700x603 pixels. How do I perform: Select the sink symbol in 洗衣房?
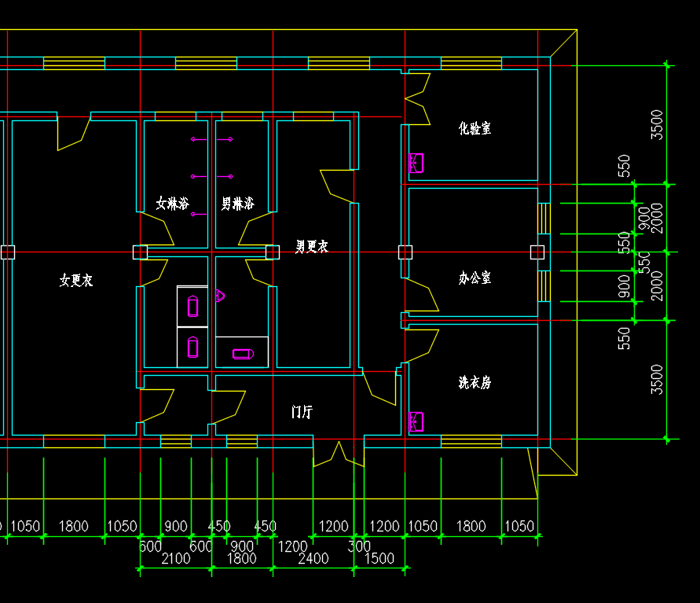tap(416, 421)
